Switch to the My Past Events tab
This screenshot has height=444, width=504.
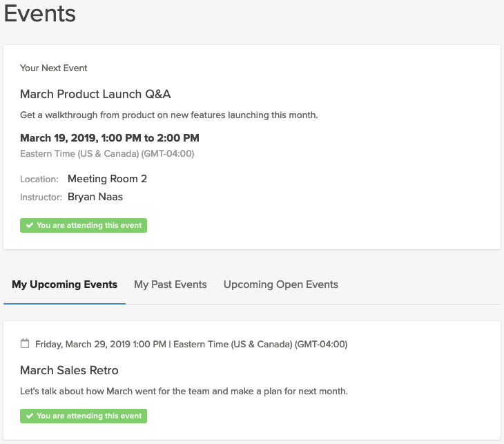click(171, 284)
